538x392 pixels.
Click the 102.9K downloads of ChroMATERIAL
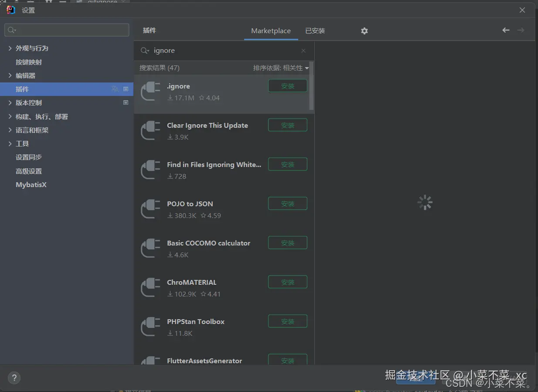(182, 294)
